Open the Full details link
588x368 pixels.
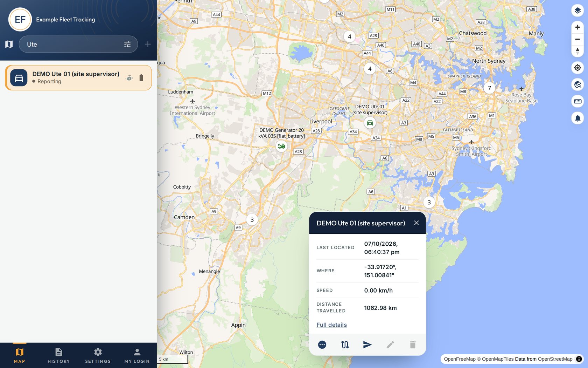pyautogui.click(x=331, y=325)
